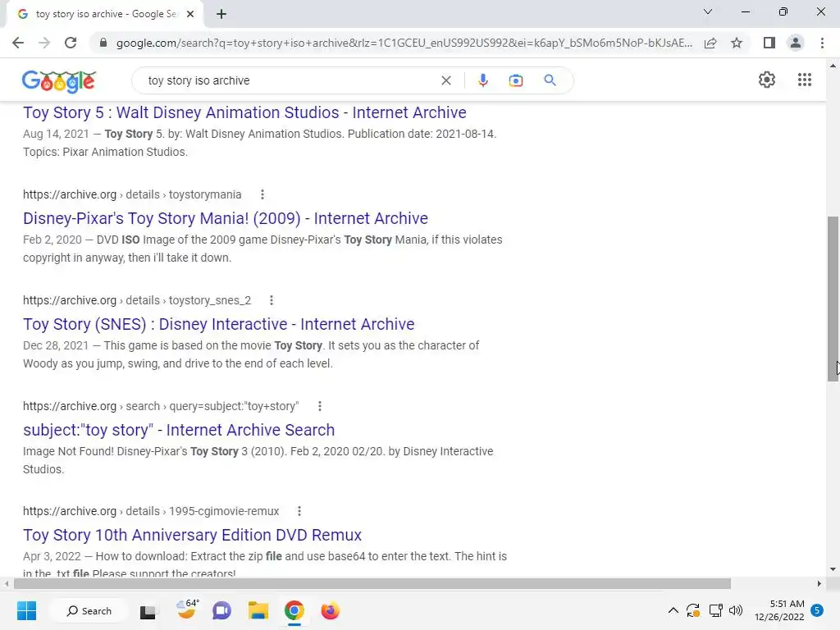Click the Chrome forward arrow
840x630 pixels.
(x=44, y=43)
